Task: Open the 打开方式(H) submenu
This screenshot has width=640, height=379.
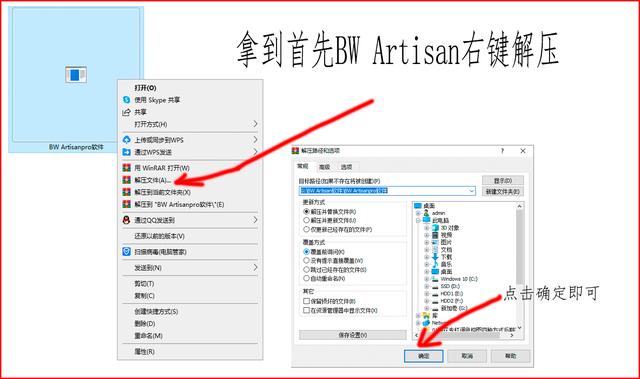Action: point(191,124)
